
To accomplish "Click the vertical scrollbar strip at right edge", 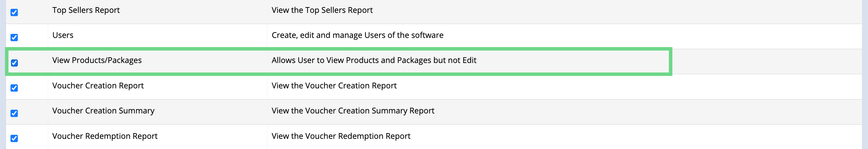I will click(865, 74).
